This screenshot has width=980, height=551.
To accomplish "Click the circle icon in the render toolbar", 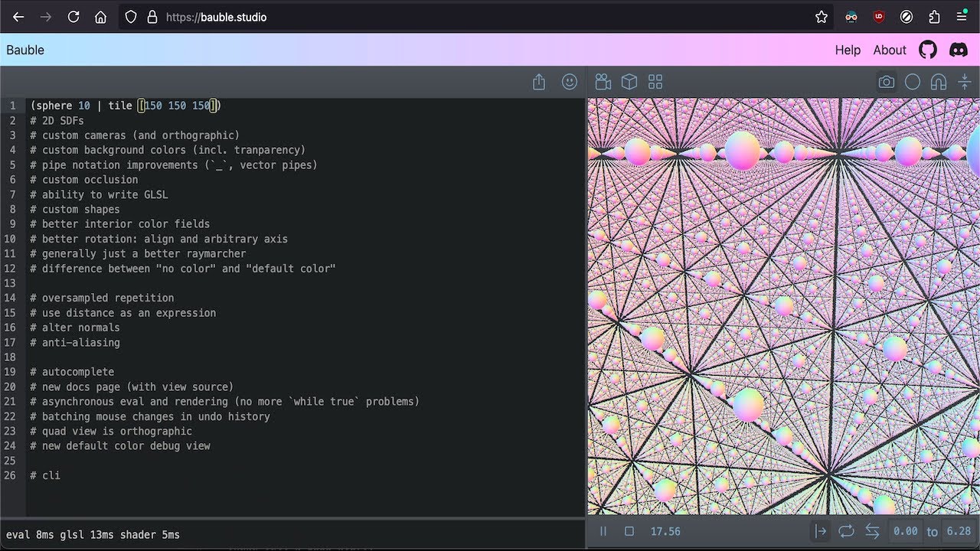I will 913,82.
